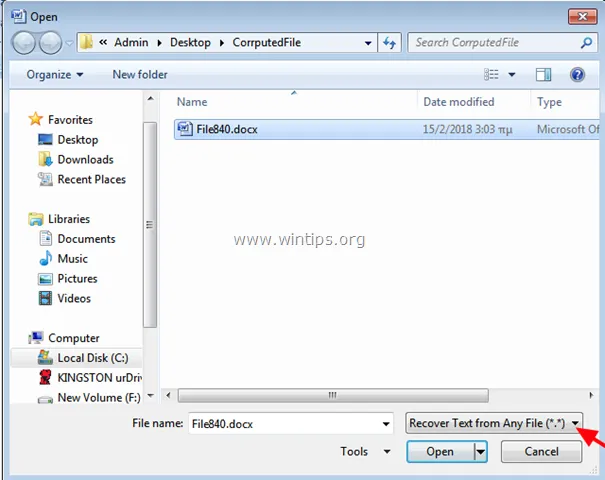Screen dimensions: 605x480
Task: Open Downloads in navigation pane
Action: 85,159
